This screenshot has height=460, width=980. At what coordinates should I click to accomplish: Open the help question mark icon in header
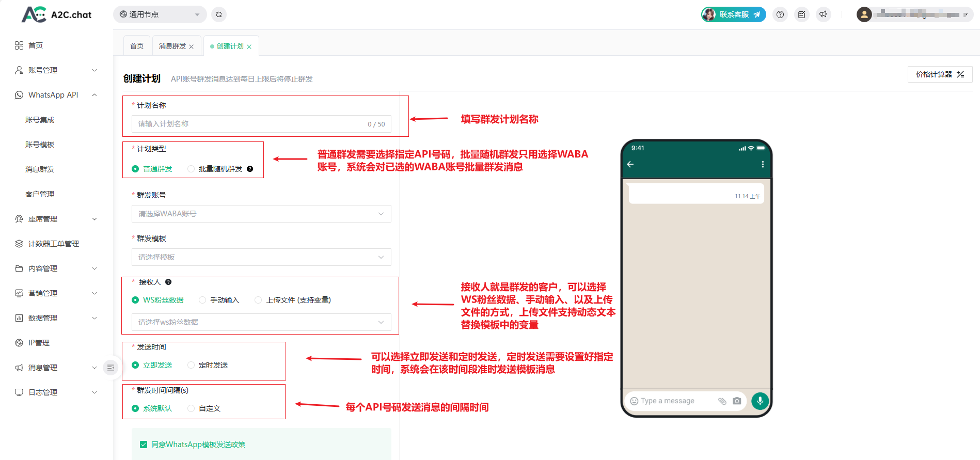coord(780,14)
